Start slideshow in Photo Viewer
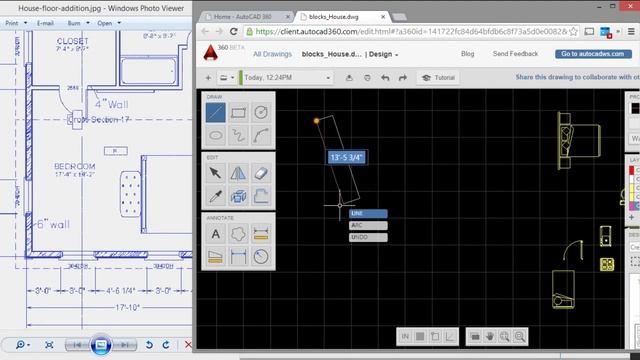The image size is (640, 360). tap(101, 345)
